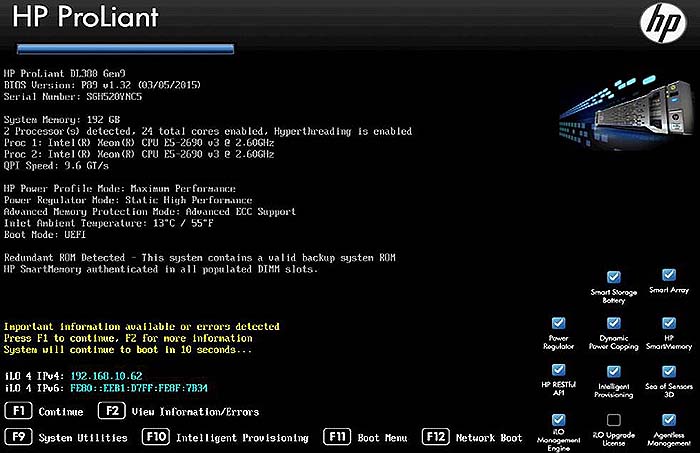Click the 'Boot Mode: UEFI' line
The width and height of the screenshot is (700, 453).
45,234
